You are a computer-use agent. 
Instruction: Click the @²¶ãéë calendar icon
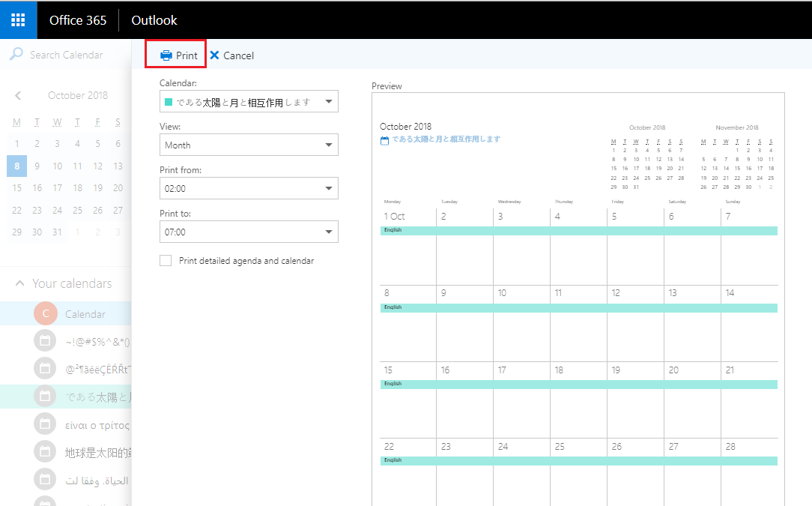[x=45, y=369]
